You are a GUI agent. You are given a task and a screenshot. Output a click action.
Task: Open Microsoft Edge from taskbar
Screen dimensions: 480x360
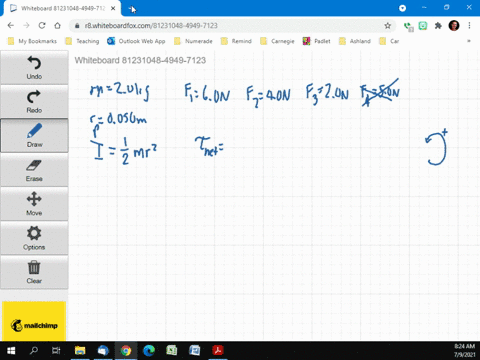(x=149, y=351)
